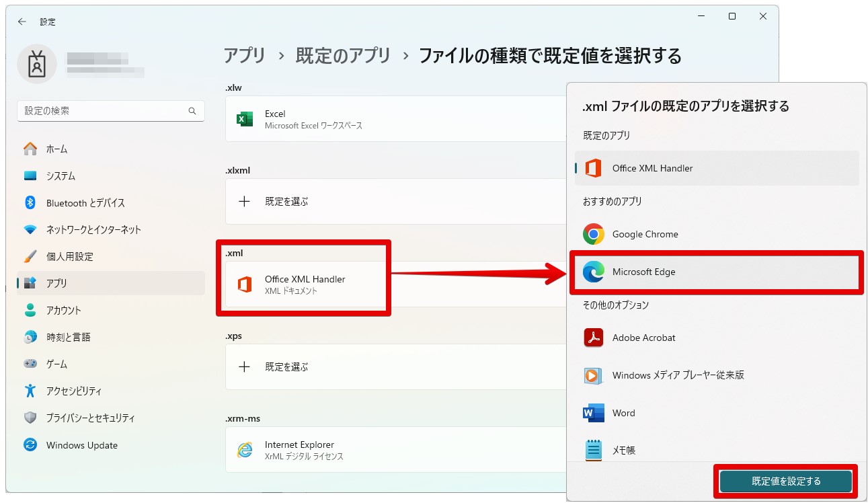Image resolution: width=868 pixels, height=503 pixels.
Task: Click the 設定の検索 search field
Action: tap(111, 111)
